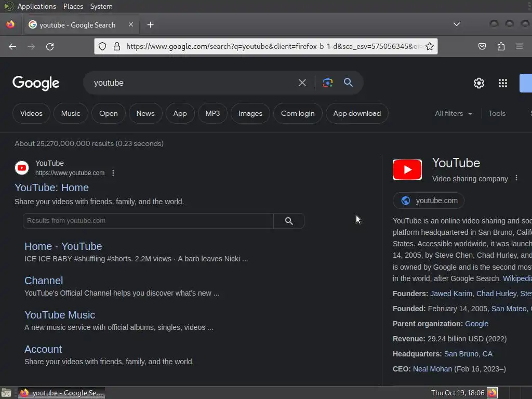The image size is (532, 399).
Task: Open the Pocket save icon
Action: pyautogui.click(x=482, y=46)
